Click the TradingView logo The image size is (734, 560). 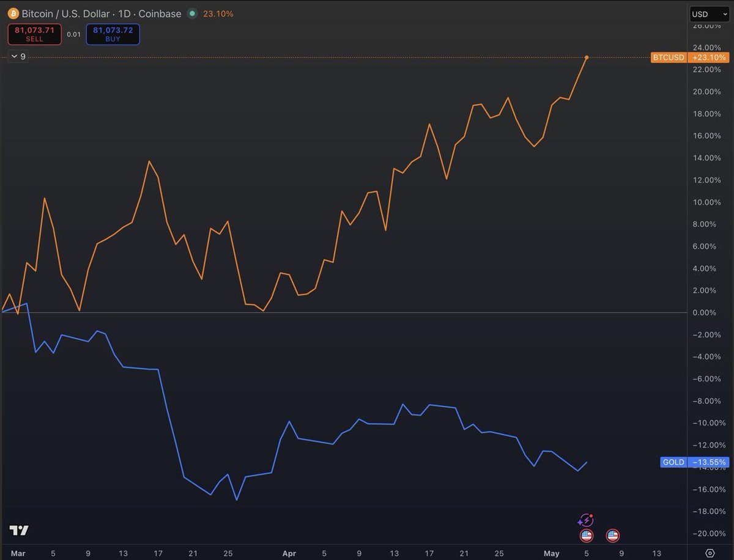coord(19,530)
